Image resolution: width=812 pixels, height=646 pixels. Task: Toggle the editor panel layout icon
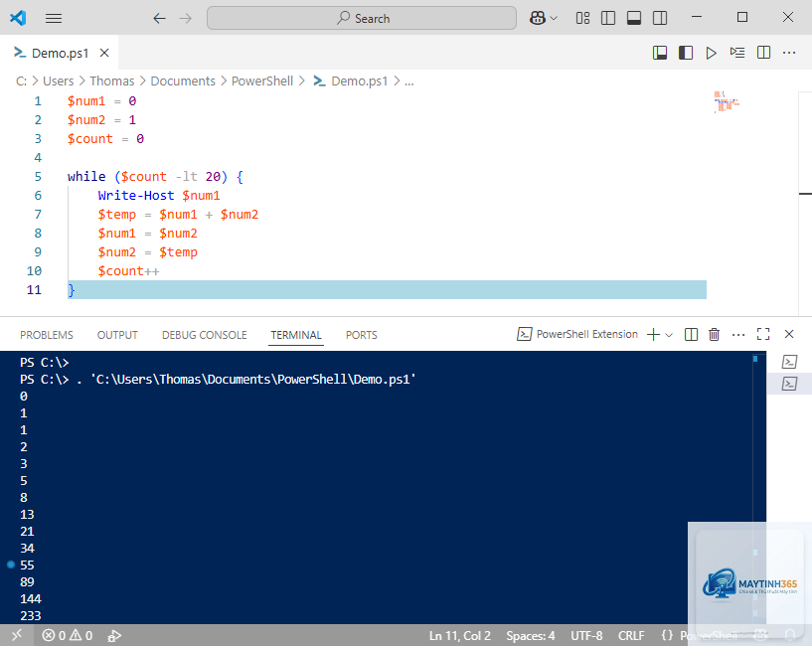[x=660, y=53]
